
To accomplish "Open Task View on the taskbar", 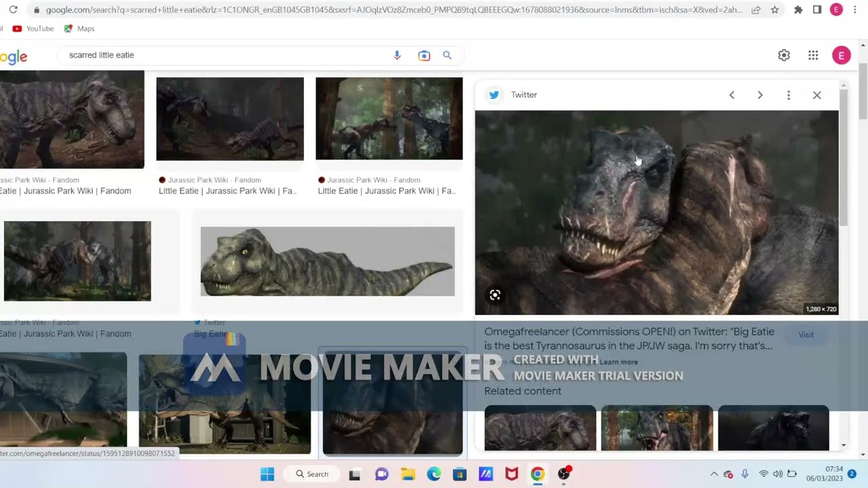I will point(355,474).
